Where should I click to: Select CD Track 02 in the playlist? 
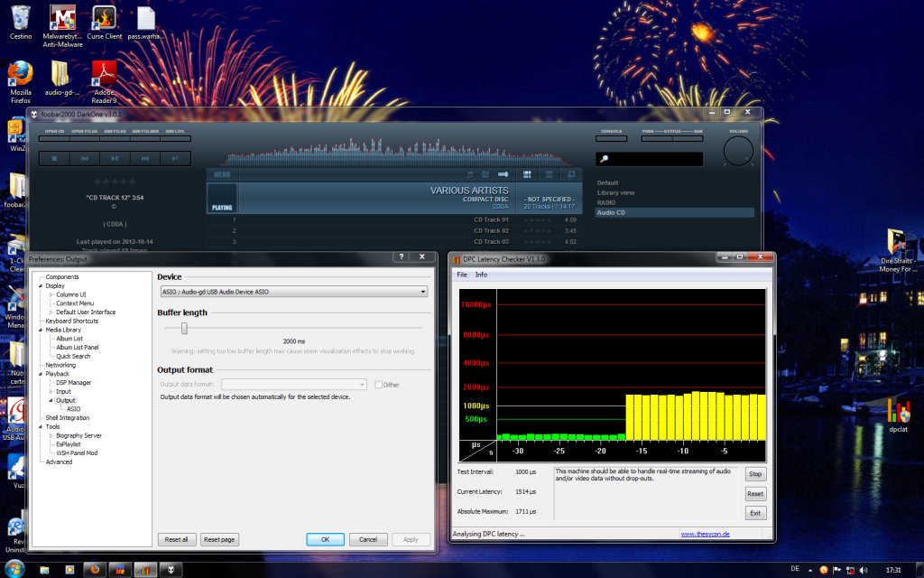point(393,231)
